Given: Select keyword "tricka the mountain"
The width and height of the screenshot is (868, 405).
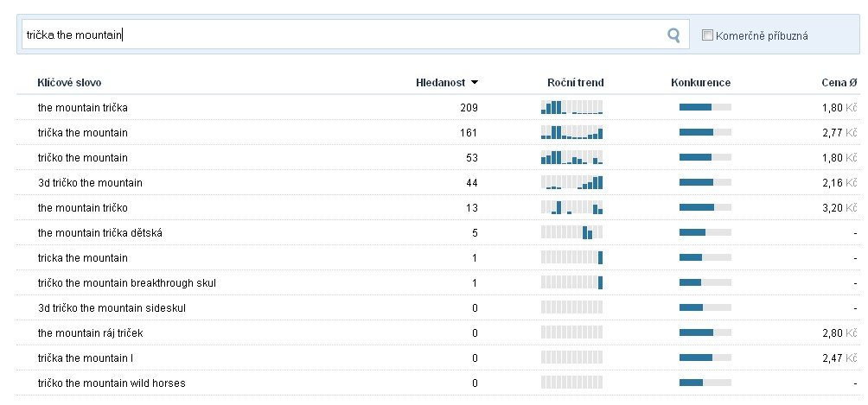Looking at the screenshot, I should pos(82,258).
